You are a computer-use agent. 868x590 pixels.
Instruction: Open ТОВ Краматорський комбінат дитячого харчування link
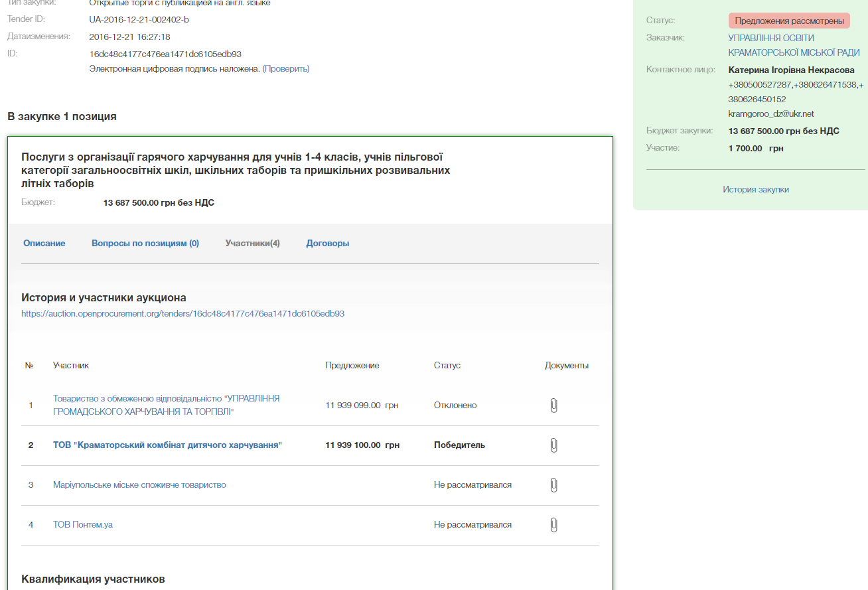167,445
